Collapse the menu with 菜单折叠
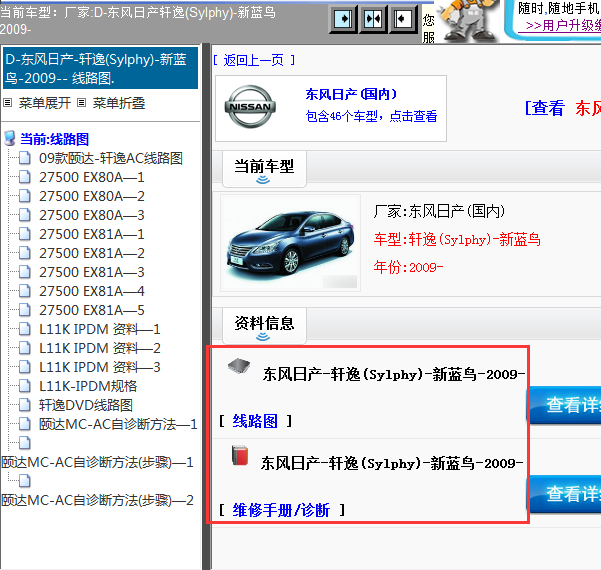This screenshot has width=601, height=570. (119, 103)
